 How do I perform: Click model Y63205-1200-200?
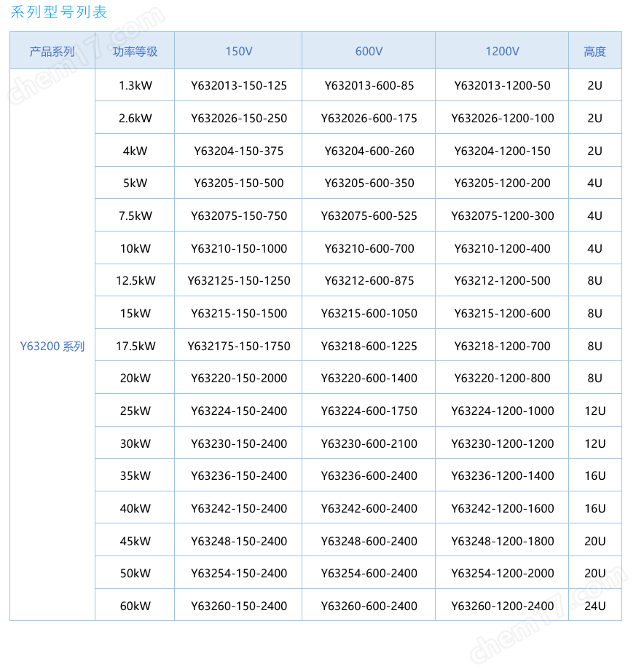tap(502, 183)
